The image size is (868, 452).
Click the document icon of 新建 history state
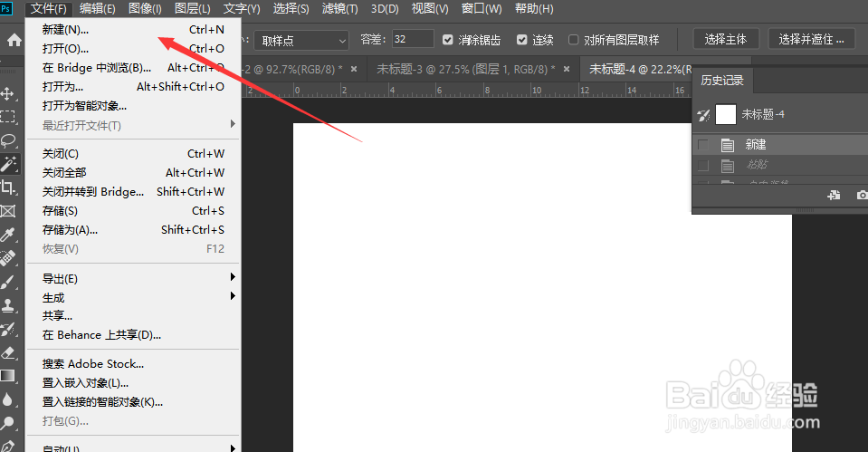pyautogui.click(x=728, y=145)
